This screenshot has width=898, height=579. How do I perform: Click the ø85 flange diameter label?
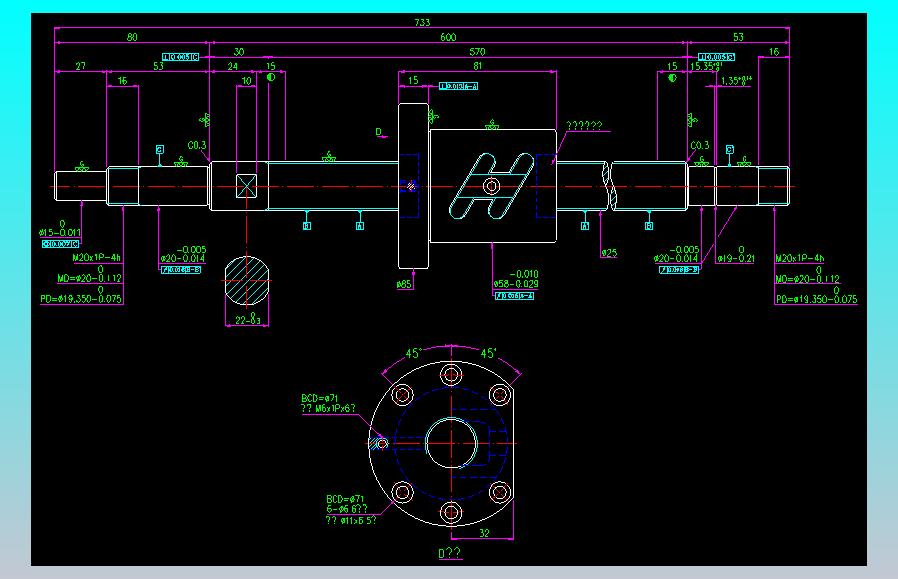(404, 284)
